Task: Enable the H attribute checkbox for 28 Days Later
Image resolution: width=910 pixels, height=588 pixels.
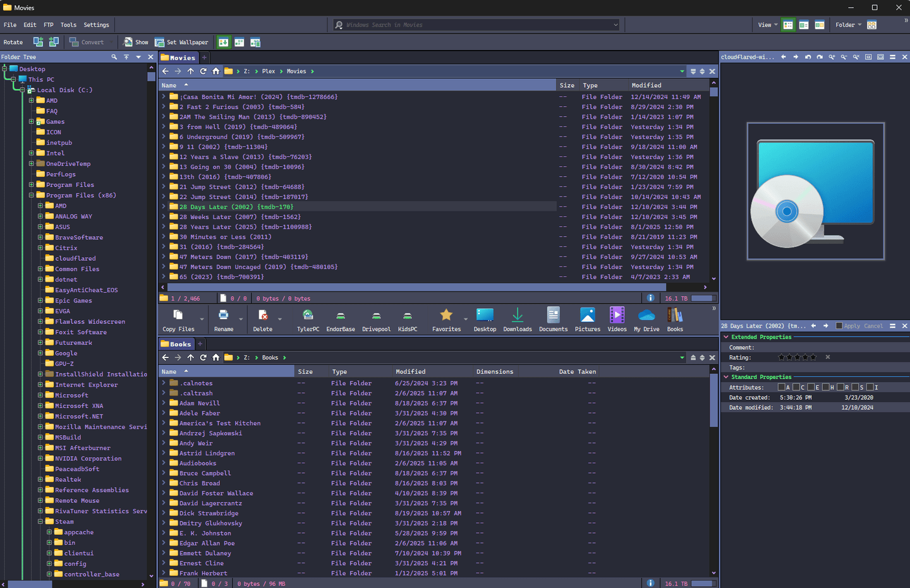Action: 825,387
